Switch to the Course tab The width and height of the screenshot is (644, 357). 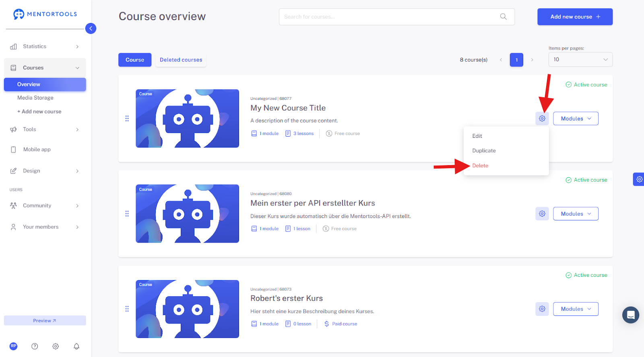point(135,60)
